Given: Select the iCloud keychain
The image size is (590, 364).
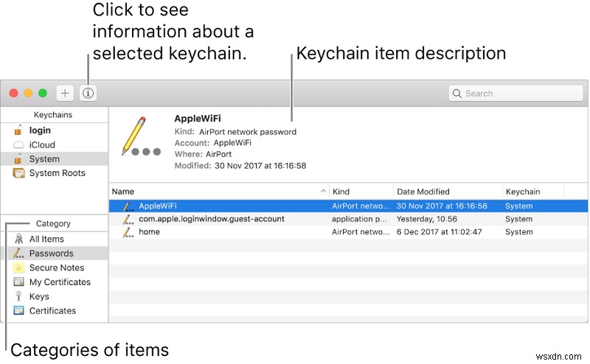Looking at the screenshot, I should [41, 145].
